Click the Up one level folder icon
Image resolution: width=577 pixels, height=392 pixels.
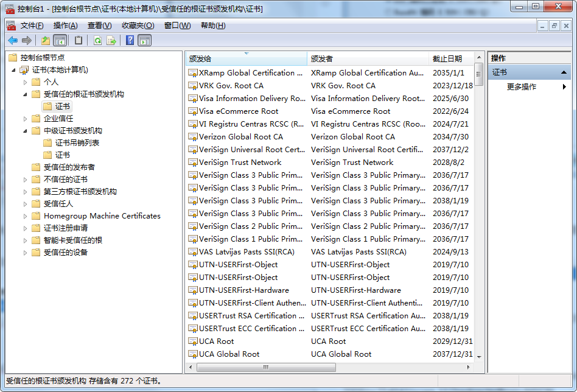coord(46,41)
